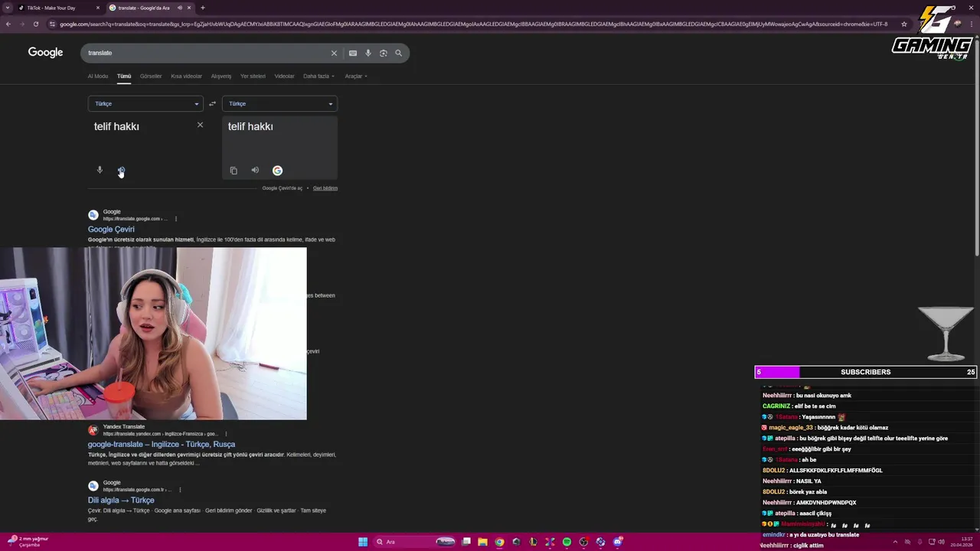
Task: Bookmark this page with the star icon
Action: tap(904, 24)
